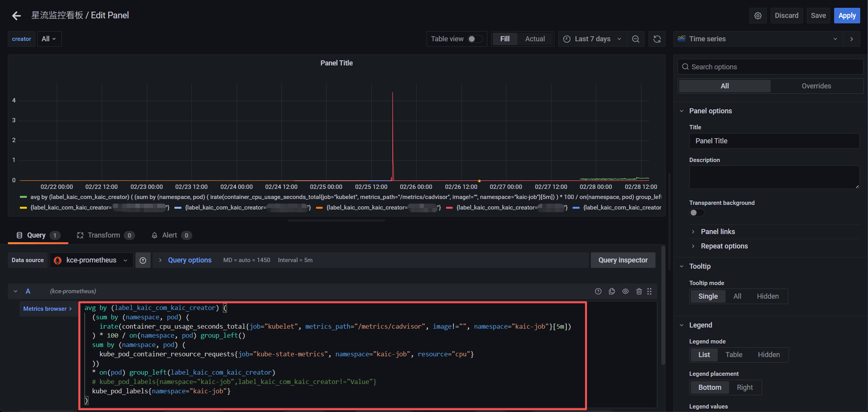Open dashboard settings gear icon
The height and width of the screenshot is (412, 868).
(757, 16)
